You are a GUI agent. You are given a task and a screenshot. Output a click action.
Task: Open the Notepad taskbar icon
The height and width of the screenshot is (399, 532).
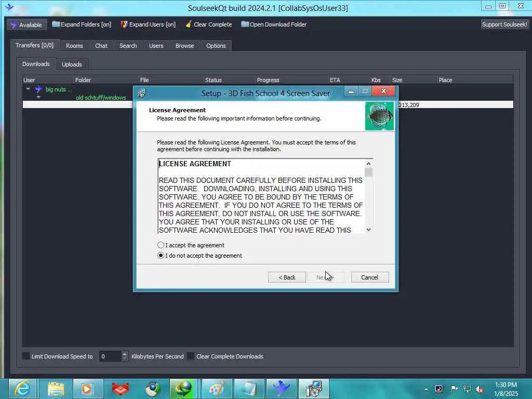pyautogui.click(x=249, y=389)
